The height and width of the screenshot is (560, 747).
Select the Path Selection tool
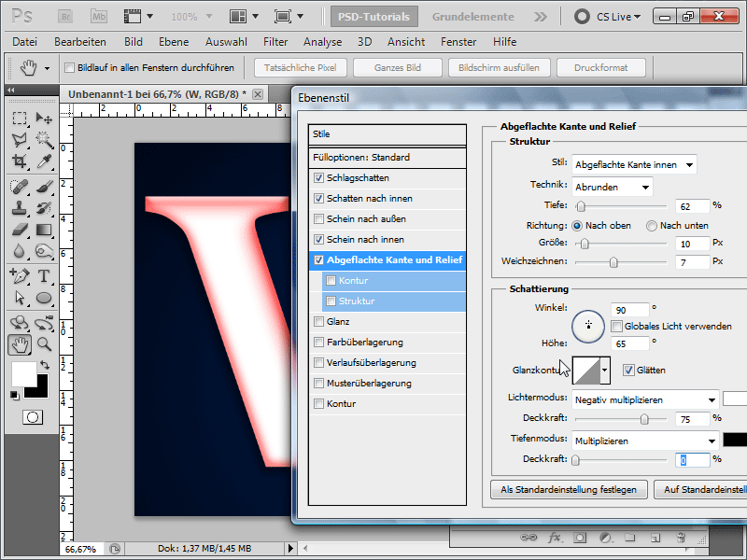[20, 298]
